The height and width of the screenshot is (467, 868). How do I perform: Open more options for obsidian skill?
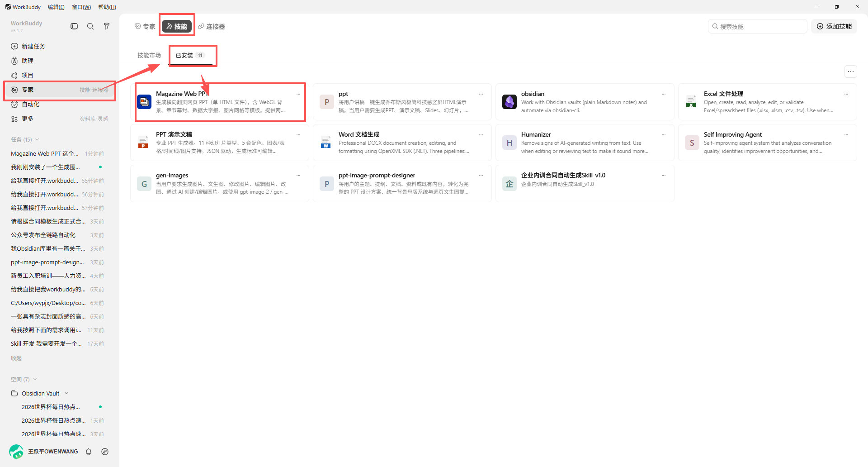[x=664, y=94]
